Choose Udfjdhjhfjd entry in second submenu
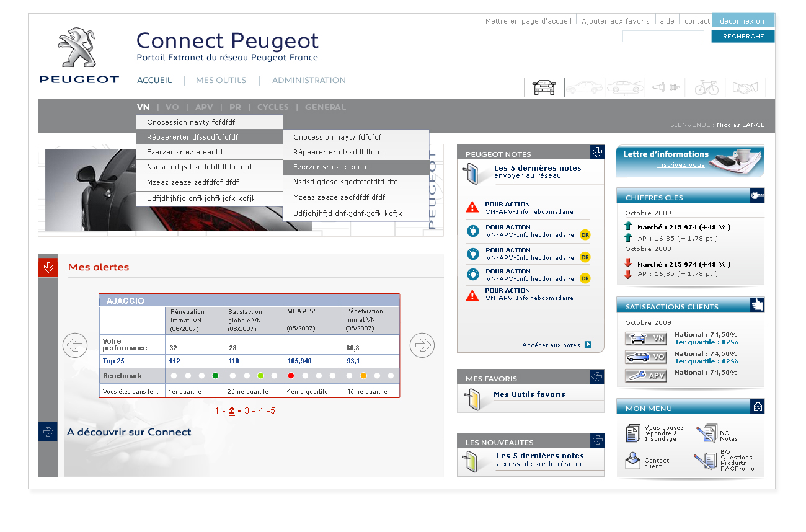 click(356, 213)
